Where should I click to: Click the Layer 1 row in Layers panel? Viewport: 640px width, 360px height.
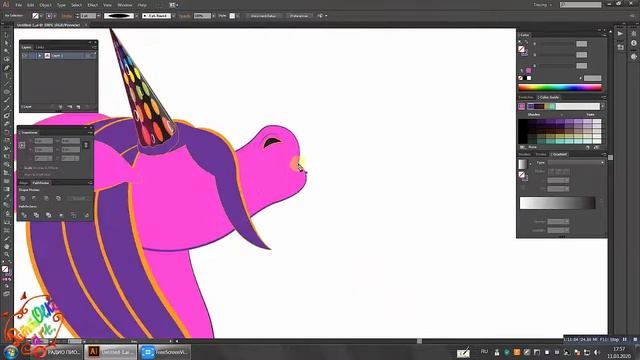tap(58, 56)
